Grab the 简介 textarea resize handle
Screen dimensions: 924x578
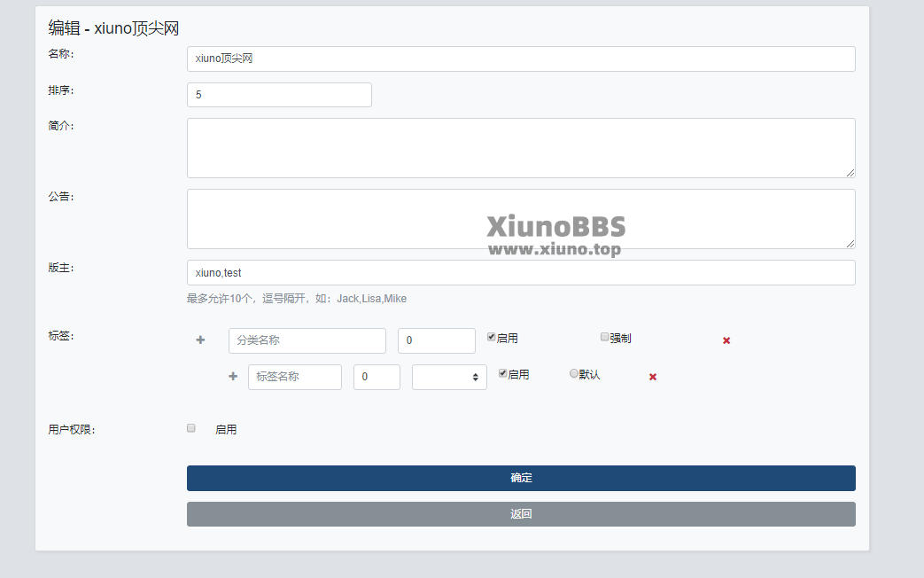850,173
